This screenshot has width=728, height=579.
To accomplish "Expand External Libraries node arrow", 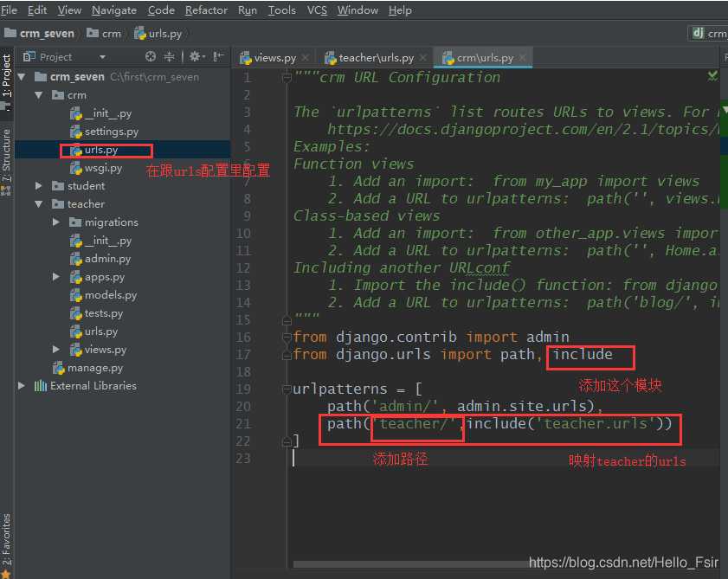I will 22,385.
